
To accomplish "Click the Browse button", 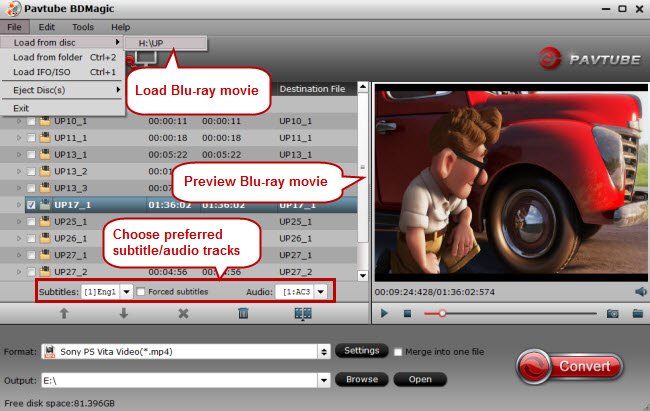I will pos(361,379).
